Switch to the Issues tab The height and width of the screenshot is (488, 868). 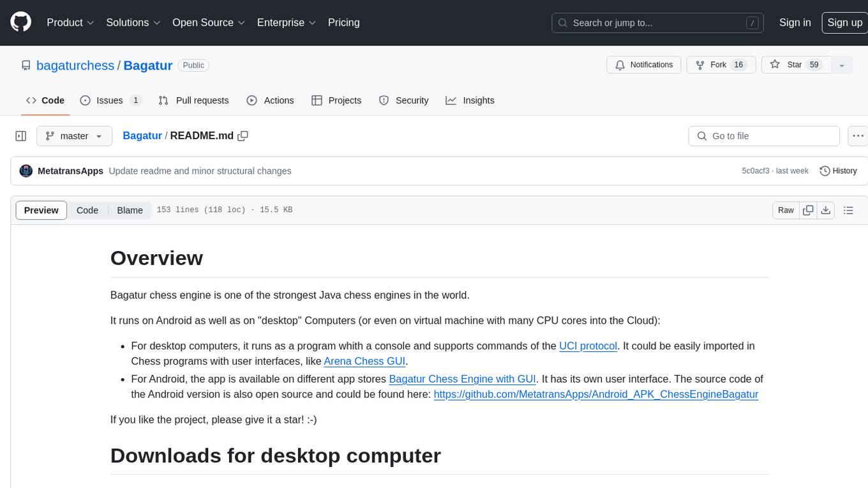[110, 100]
